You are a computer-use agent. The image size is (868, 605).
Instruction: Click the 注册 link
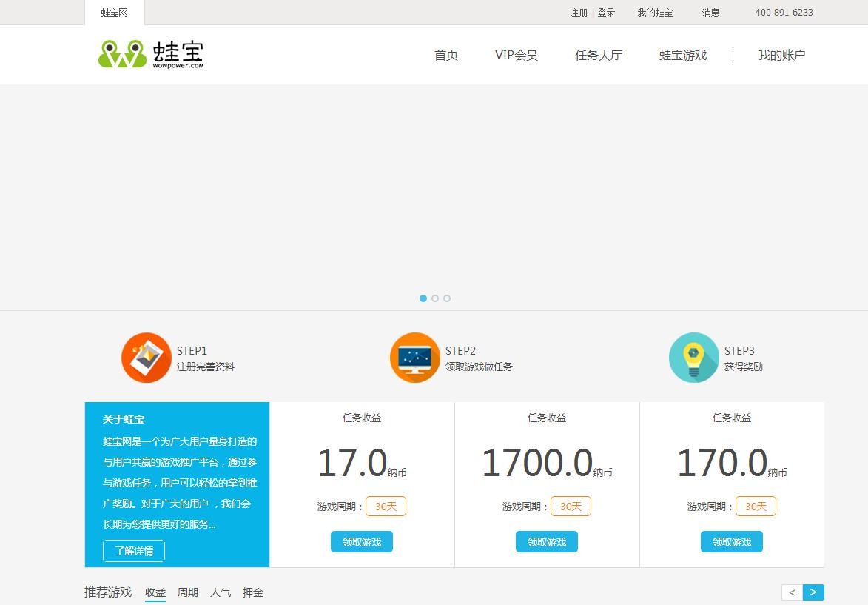[579, 13]
